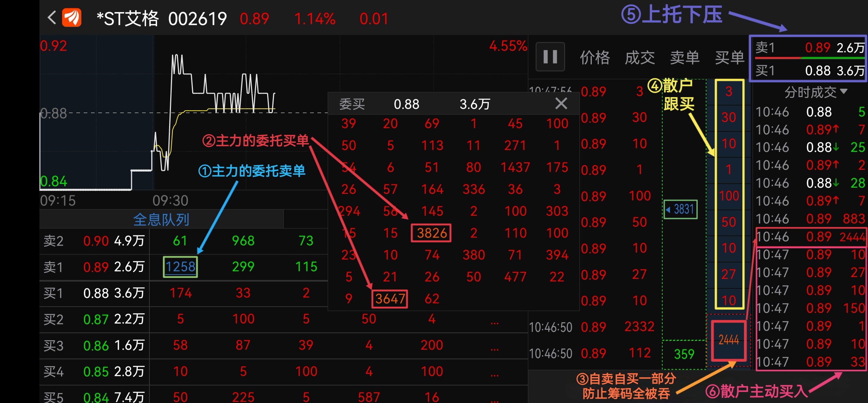Go back with the left chevron arrow
The width and height of the screenshot is (868, 403).
click(x=52, y=18)
